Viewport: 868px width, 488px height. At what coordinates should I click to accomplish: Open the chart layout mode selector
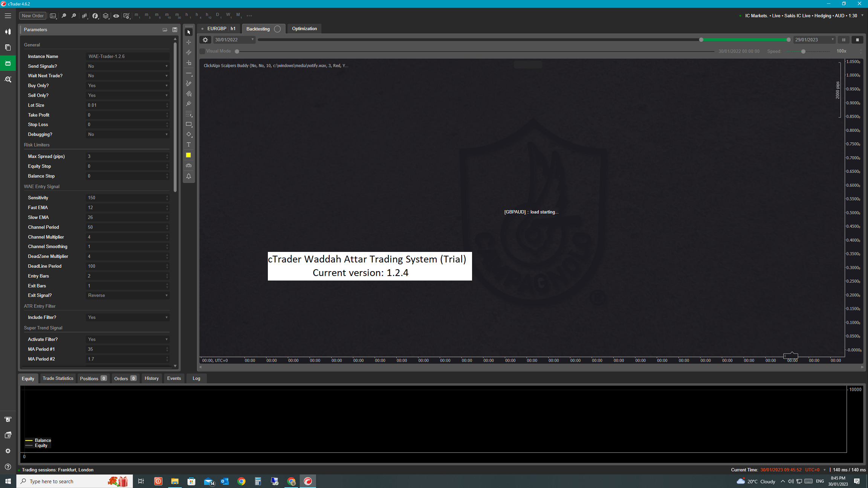click(x=53, y=16)
